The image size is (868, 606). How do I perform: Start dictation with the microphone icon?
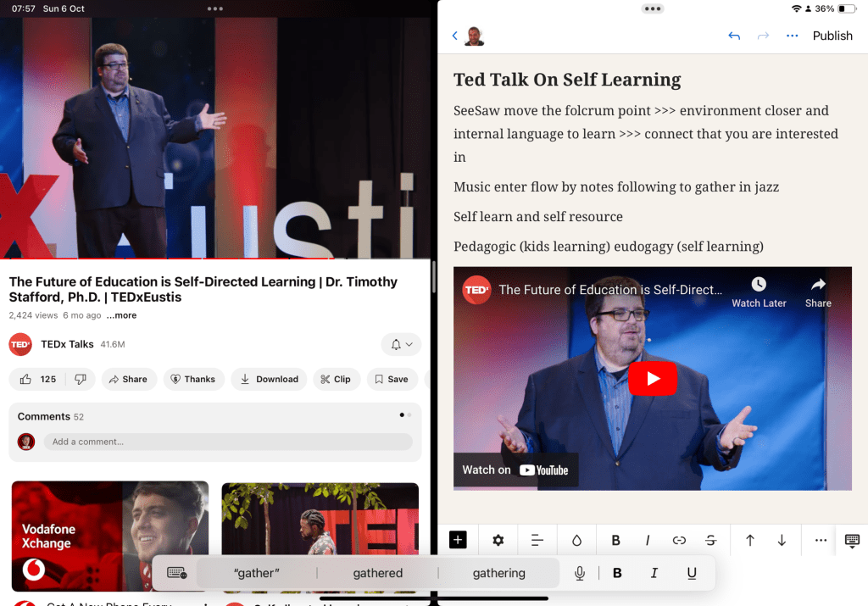click(580, 573)
